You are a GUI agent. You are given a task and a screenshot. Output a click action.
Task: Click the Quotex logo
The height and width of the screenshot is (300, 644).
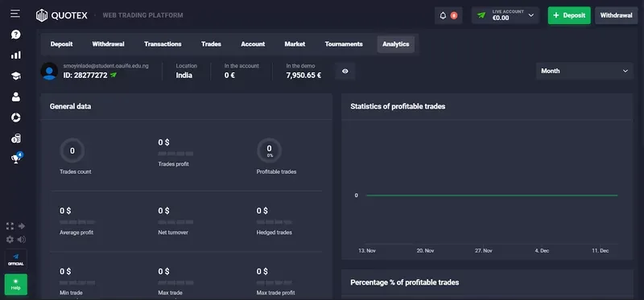pos(62,15)
